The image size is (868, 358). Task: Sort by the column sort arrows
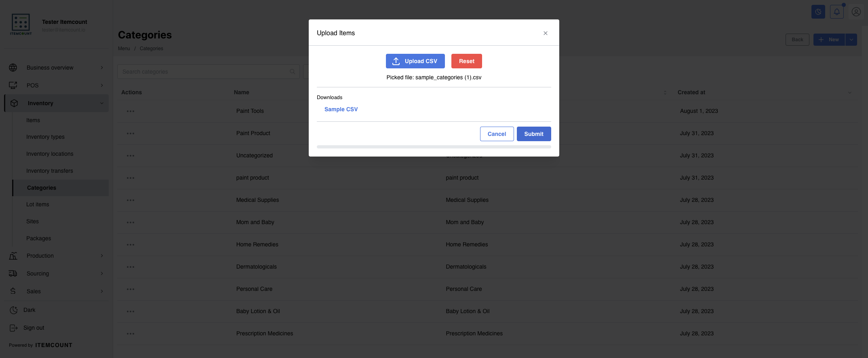click(x=665, y=93)
